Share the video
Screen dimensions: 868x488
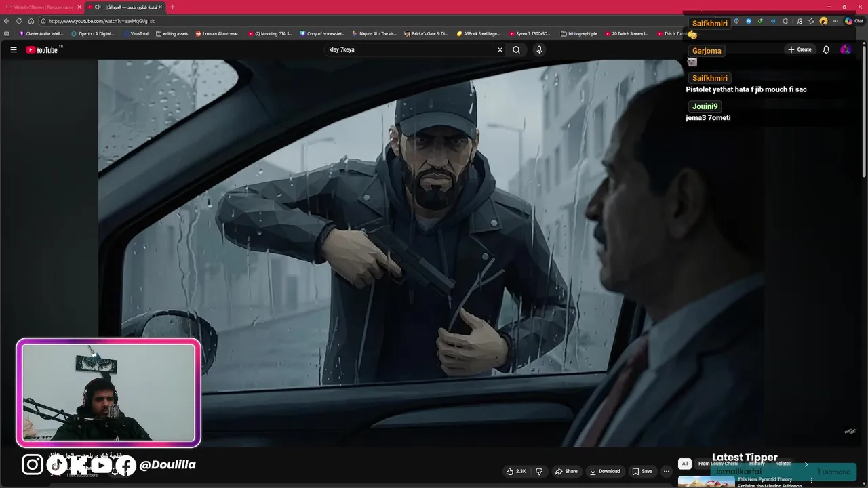coord(566,471)
